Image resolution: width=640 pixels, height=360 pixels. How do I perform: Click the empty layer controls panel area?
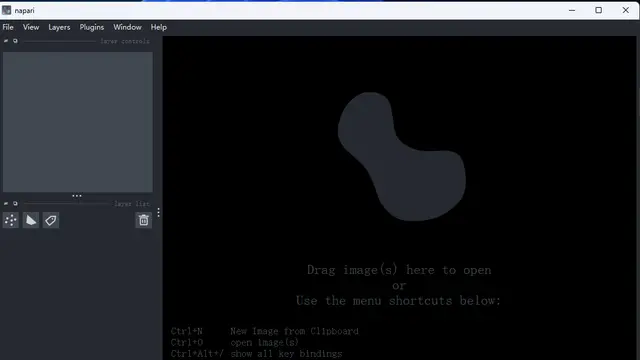pos(78,122)
